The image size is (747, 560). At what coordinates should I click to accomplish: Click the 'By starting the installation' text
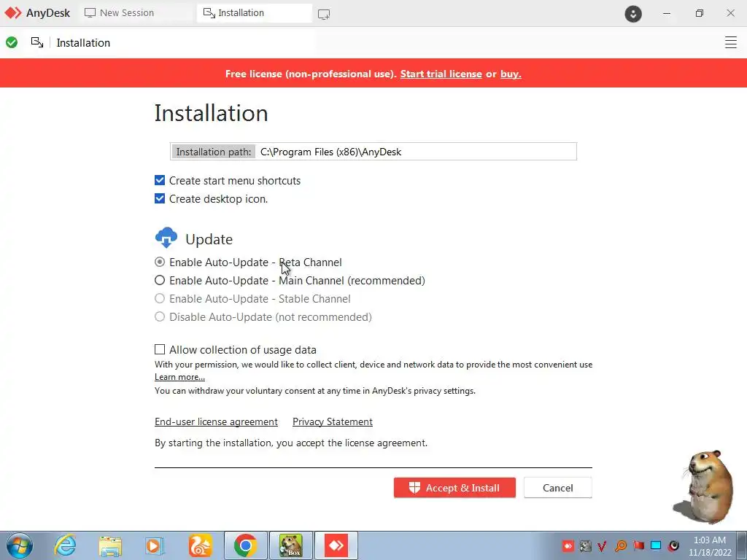[x=291, y=443]
